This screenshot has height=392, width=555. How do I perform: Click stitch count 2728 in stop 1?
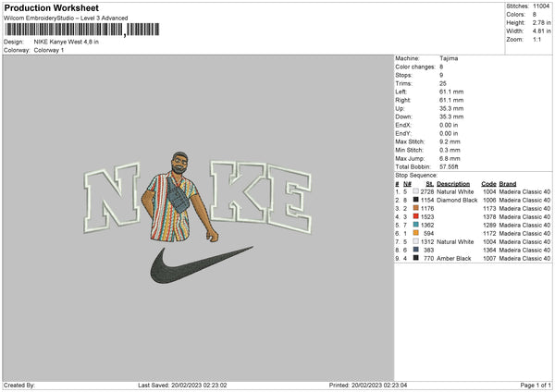pos(427,191)
